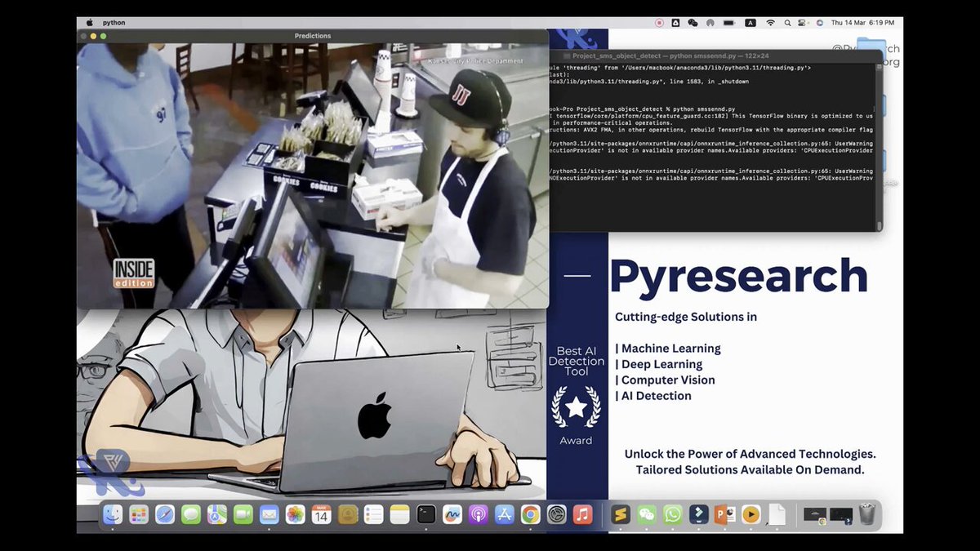Viewport: 980px width, 551px height.
Task: Open WeChat status icon in menu bar
Action: click(x=693, y=23)
